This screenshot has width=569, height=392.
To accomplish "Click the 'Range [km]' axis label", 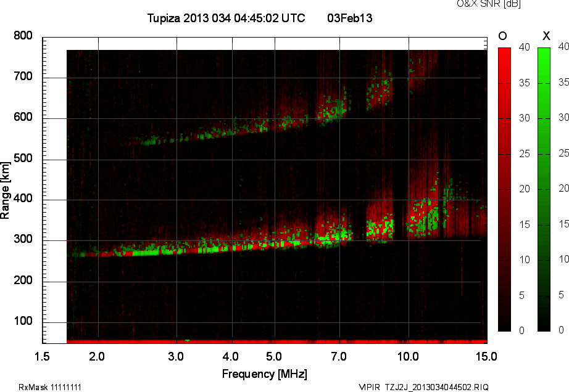I will tap(5, 190).
